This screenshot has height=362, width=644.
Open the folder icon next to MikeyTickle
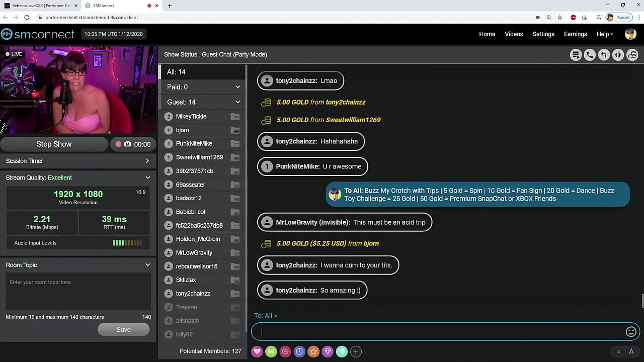[235, 117]
